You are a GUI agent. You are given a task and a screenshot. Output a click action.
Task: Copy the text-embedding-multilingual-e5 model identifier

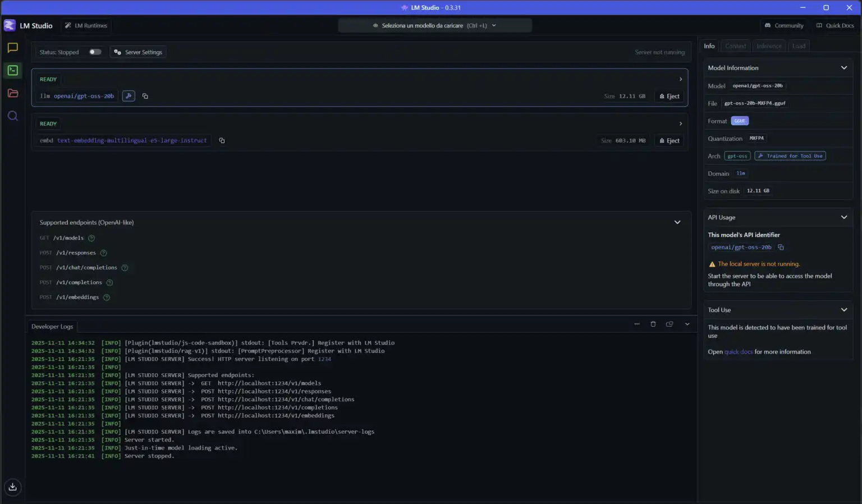222,140
